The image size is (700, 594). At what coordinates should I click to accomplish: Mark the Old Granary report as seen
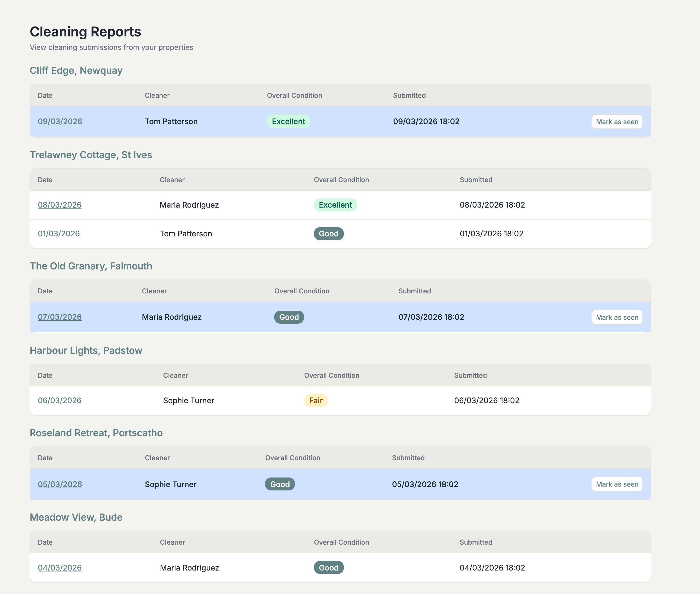[x=617, y=317]
